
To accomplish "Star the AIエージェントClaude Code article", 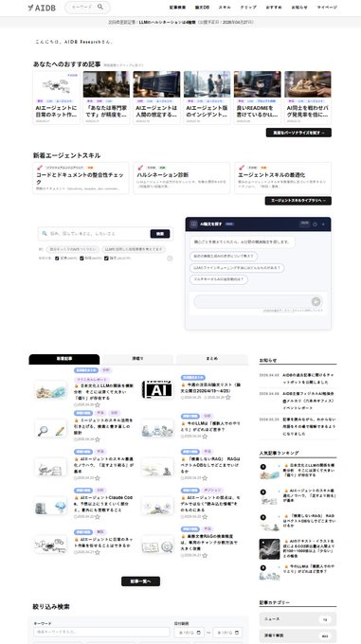I will click(98, 516).
